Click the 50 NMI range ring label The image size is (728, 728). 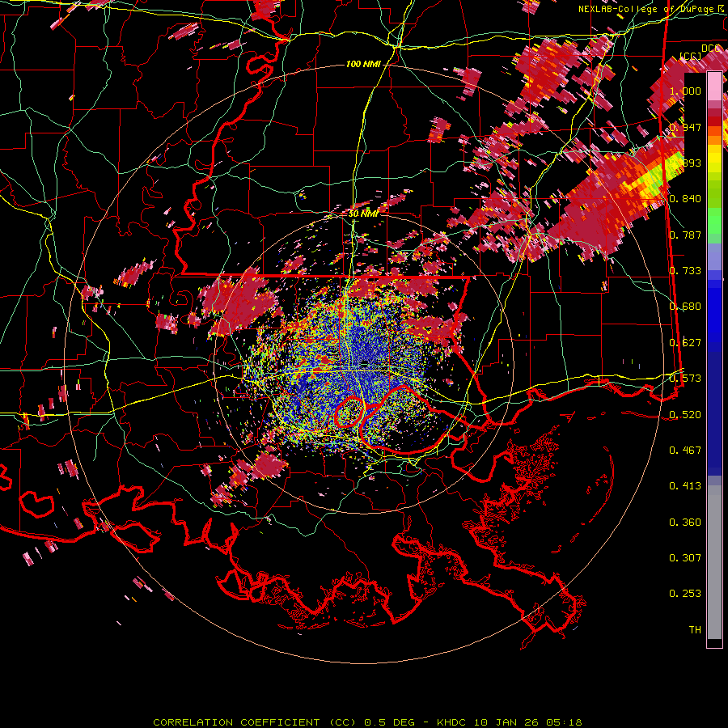pyautogui.click(x=363, y=214)
